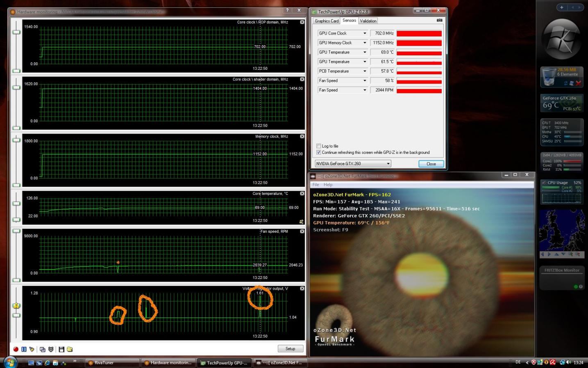Image resolution: width=588 pixels, height=368 pixels.
Task: Click the small icon under Core temperature graph
Action: click(302, 222)
